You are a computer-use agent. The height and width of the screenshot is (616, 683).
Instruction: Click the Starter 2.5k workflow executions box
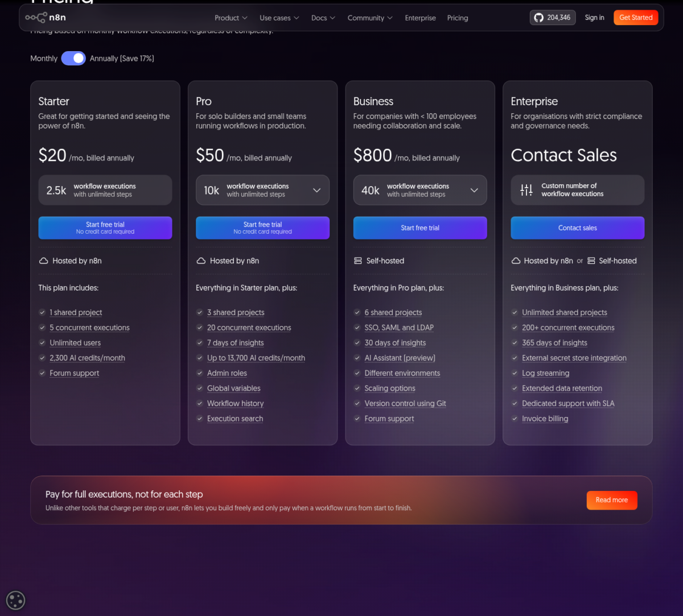pos(105,190)
